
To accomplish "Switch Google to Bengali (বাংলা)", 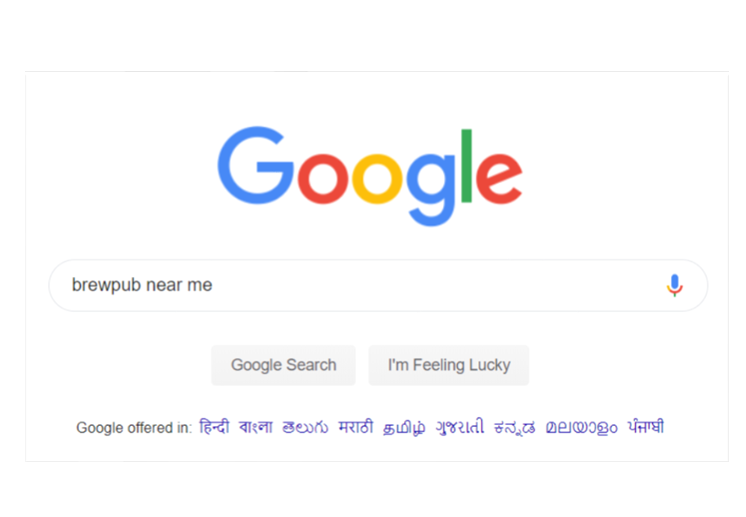I will click(x=255, y=427).
